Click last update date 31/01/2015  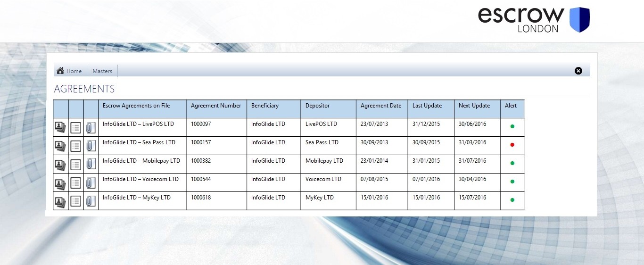(x=426, y=161)
